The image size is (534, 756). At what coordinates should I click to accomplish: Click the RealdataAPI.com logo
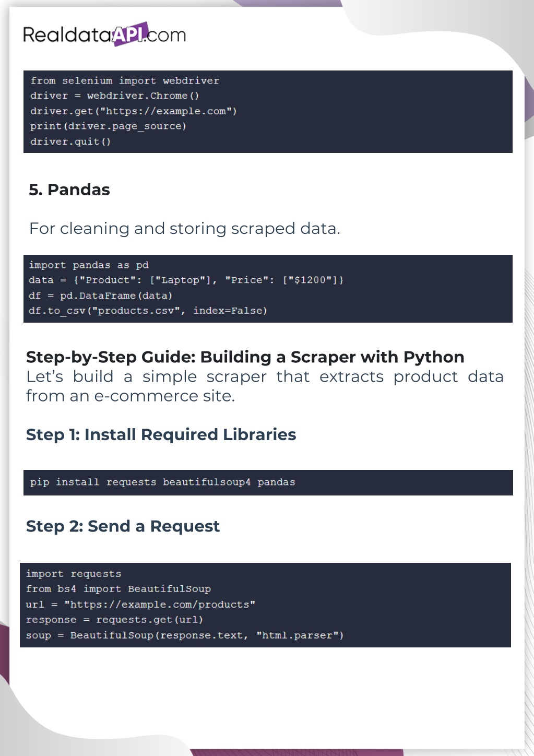[104, 34]
